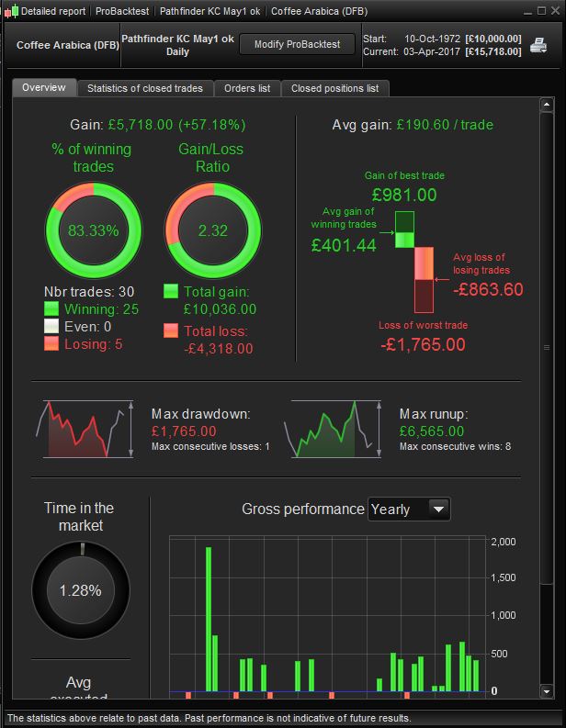Click the max runup green chart icon
Viewport: 566px width, 728px height.
pos(334,429)
